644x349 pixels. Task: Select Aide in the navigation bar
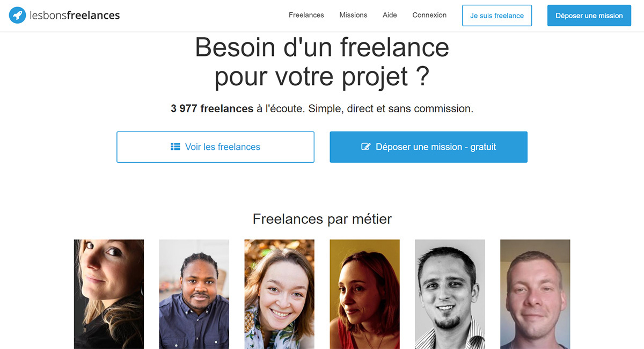(390, 15)
